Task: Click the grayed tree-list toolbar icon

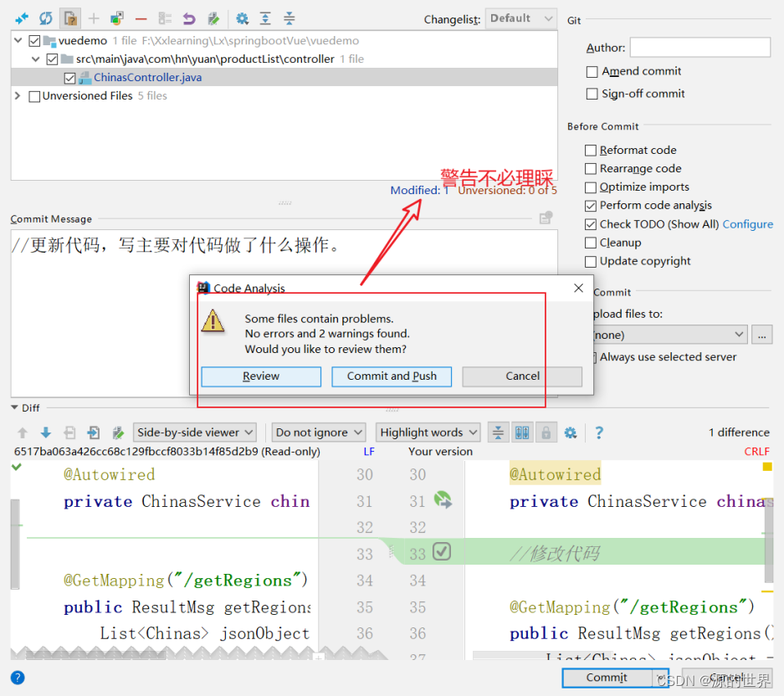Action: point(165,19)
